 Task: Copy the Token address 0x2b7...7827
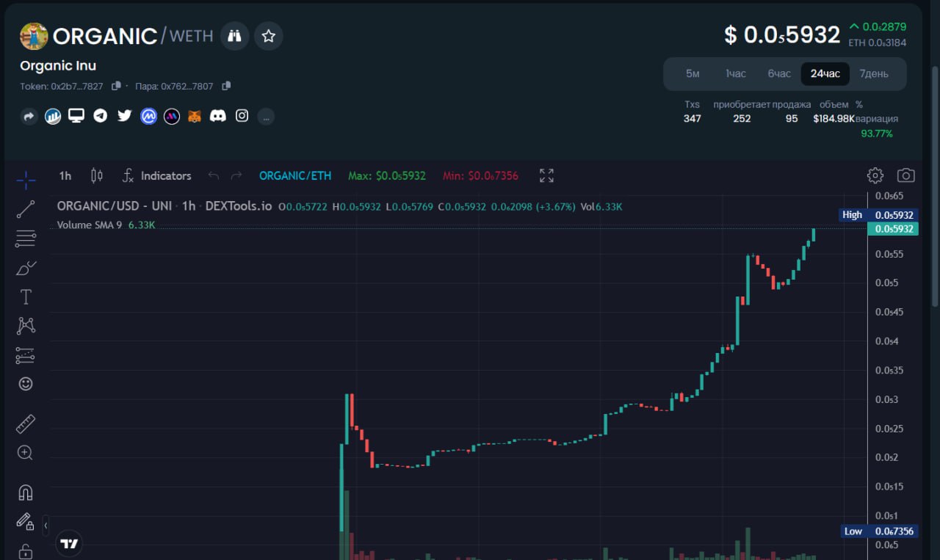[x=116, y=86]
